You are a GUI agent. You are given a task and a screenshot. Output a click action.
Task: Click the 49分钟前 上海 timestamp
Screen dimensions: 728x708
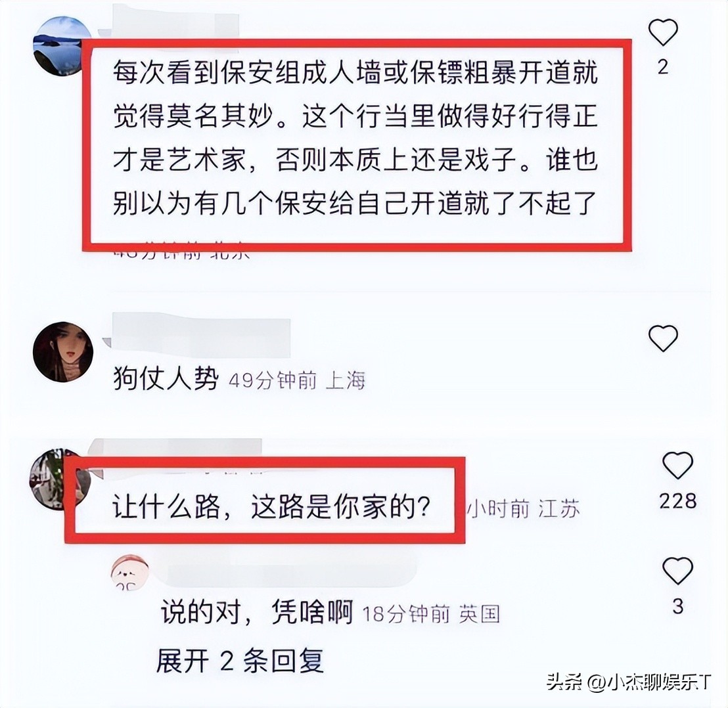coord(297,381)
